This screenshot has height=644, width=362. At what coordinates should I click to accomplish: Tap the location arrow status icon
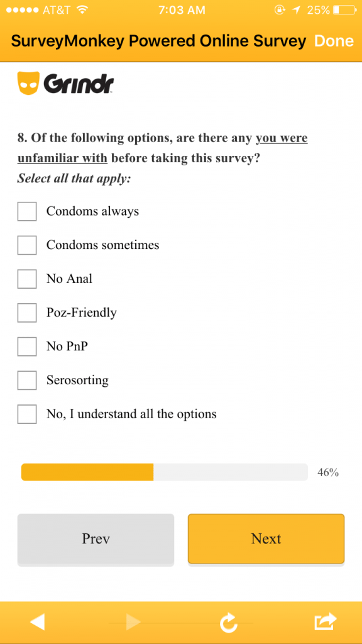[x=296, y=10]
